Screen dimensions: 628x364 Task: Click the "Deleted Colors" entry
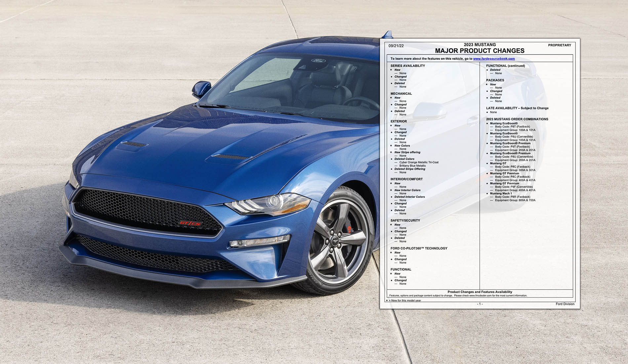[x=404, y=159]
